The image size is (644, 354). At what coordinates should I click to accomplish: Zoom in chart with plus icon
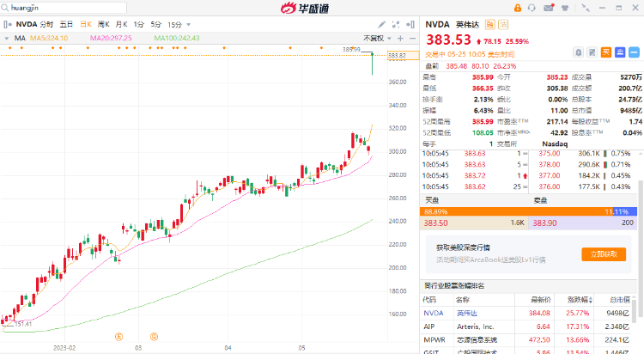[400, 39]
